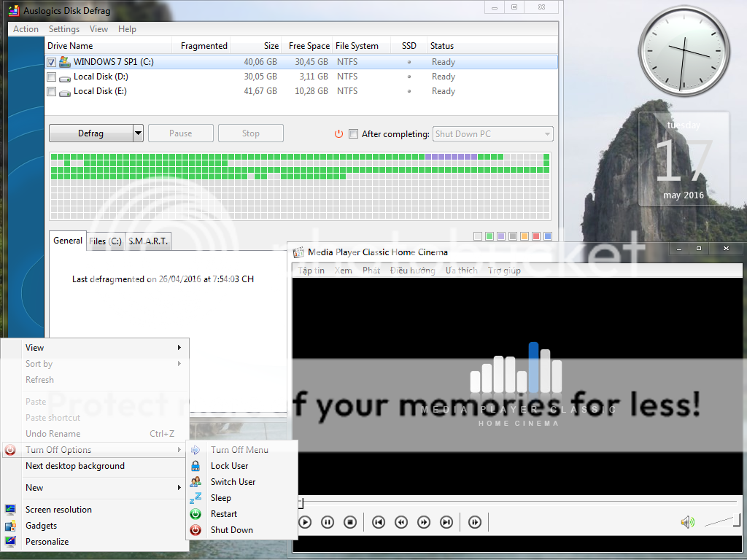Click the Defrag button
Screen dimensions: 747x560
(x=91, y=133)
